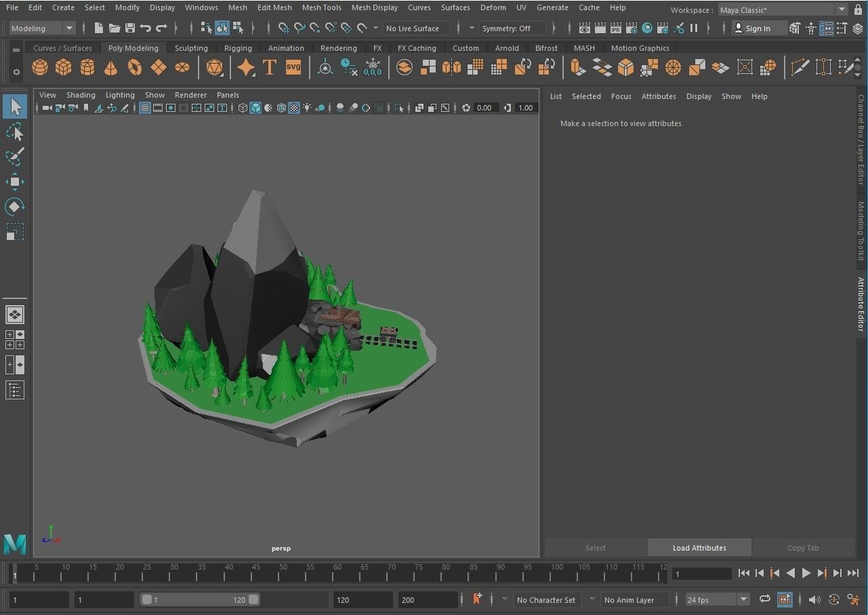Go to start of playback range
Viewport: 868px width, 615px height.
pos(744,574)
